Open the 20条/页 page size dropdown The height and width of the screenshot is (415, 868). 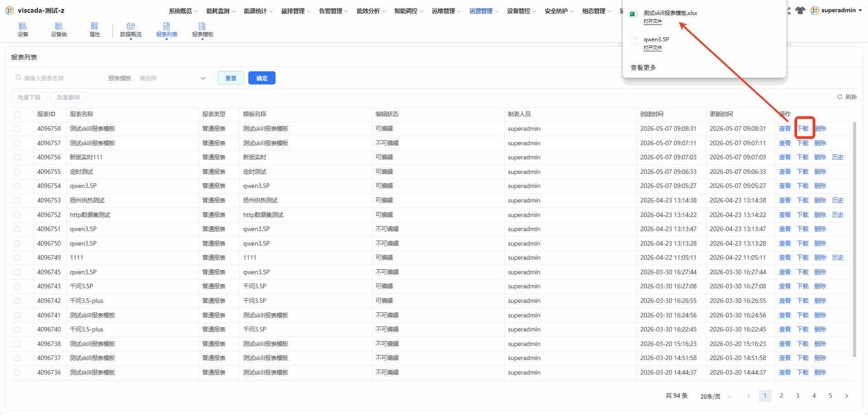715,396
